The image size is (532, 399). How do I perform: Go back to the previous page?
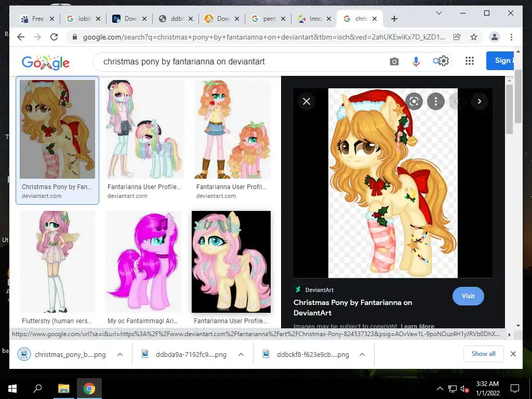21,37
